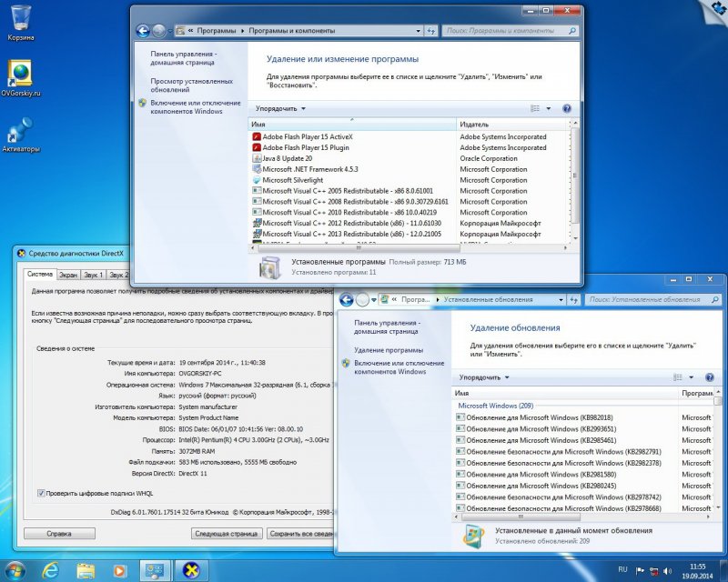
Task: Switch to the DirectX diagnostic taskbar button
Action: click(191, 571)
